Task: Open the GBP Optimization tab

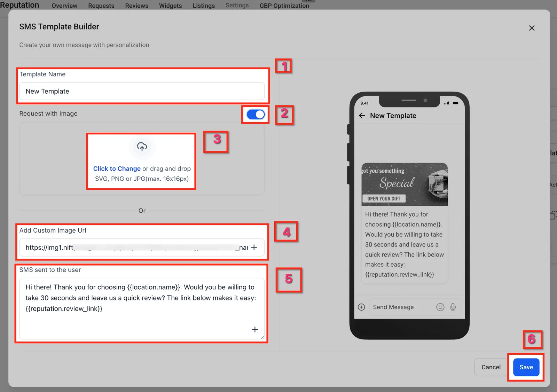Action: (284, 6)
